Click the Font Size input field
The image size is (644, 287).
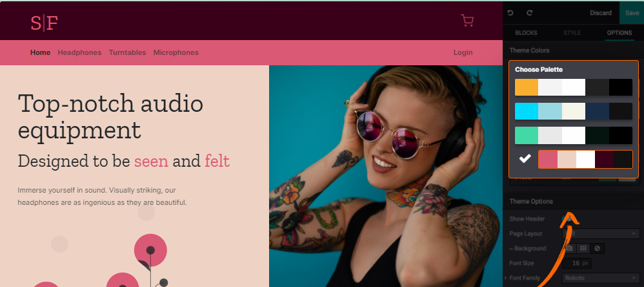[576, 263]
